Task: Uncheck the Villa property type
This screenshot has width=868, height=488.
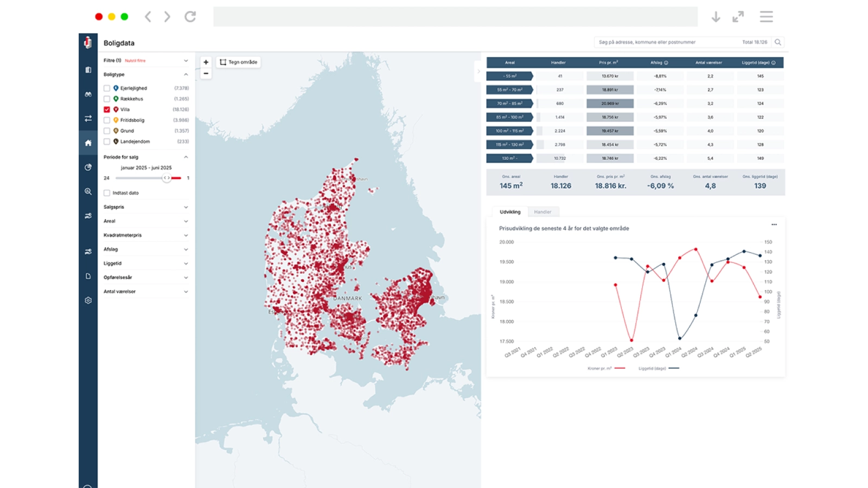Action: tap(107, 110)
